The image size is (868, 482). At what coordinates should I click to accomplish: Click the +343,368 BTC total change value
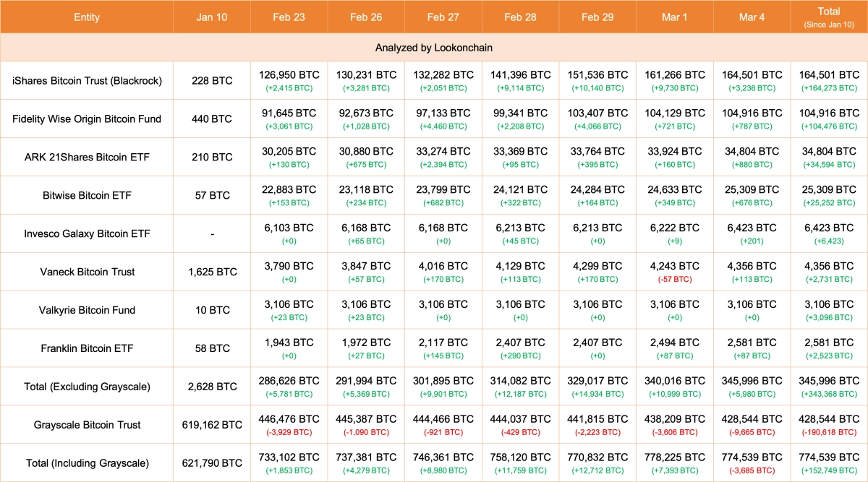829,394
